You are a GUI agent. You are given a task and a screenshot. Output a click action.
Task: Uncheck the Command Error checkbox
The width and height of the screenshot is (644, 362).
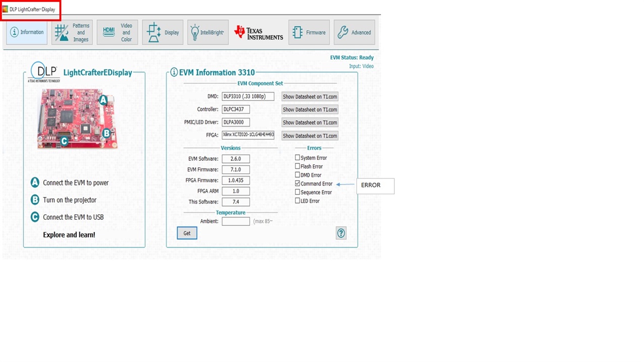298,184
